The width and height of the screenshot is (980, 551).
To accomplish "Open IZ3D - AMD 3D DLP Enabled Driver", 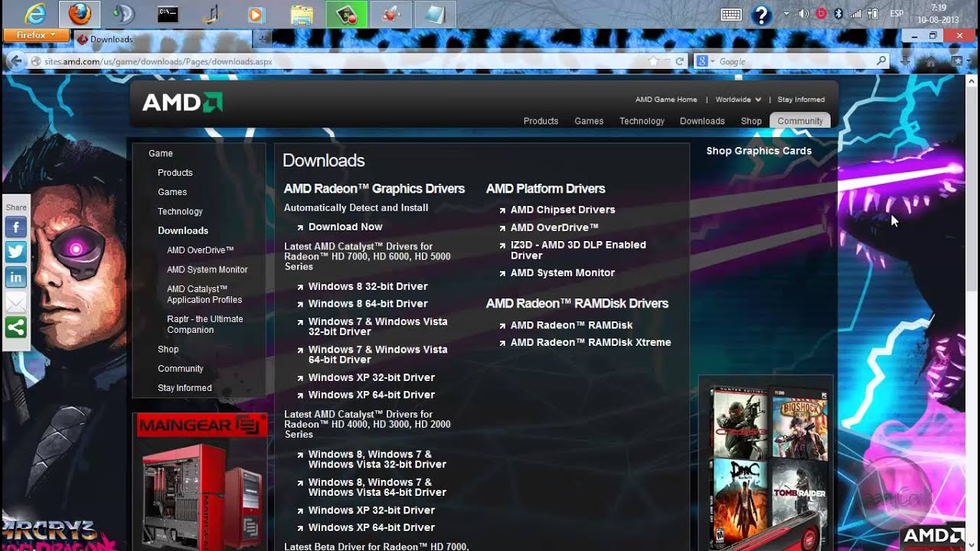I will point(578,250).
